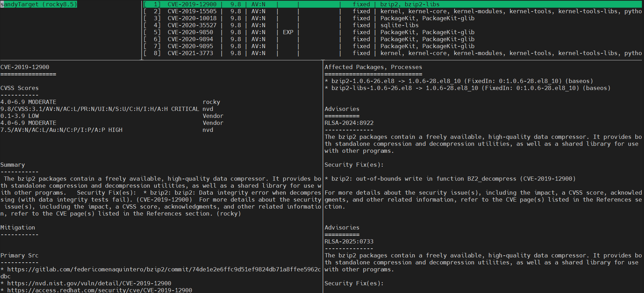The image size is (644, 293).
Task: Click the bzip2-libs-1.0.6-26.el8 affected package line
Action: pyautogui.click(x=467, y=88)
